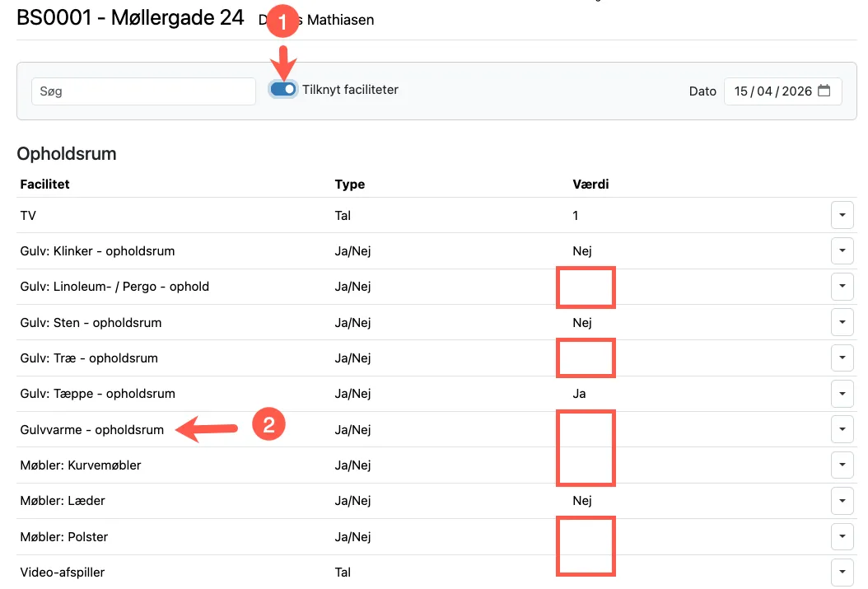Screen dimensions: 868x589
Task: Open dropdown for Møbler: Læder row
Action: click(841, 501)
